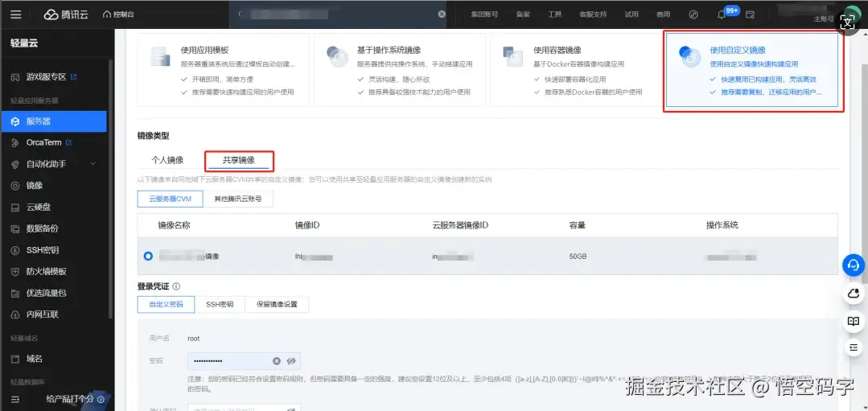Click the Tencent Cloud 腾讯云 logo
Viewport: 868px width, 411px height.
point(66,14)
